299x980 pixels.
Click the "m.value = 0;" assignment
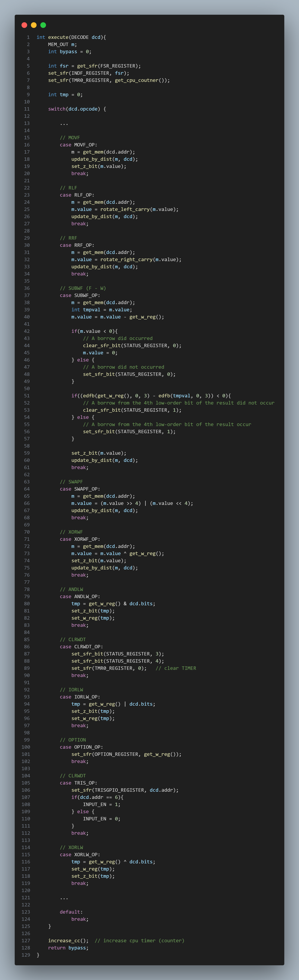click(x=100, y=353)
